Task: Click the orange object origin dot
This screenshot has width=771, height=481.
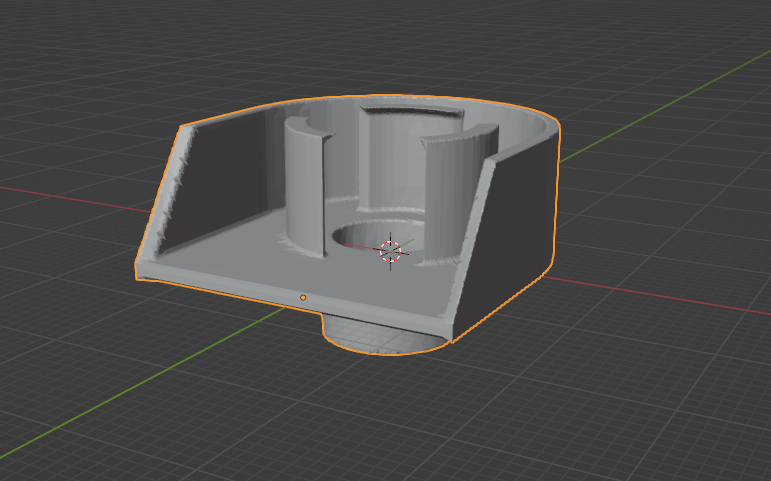Action: [x=303, y=297]
